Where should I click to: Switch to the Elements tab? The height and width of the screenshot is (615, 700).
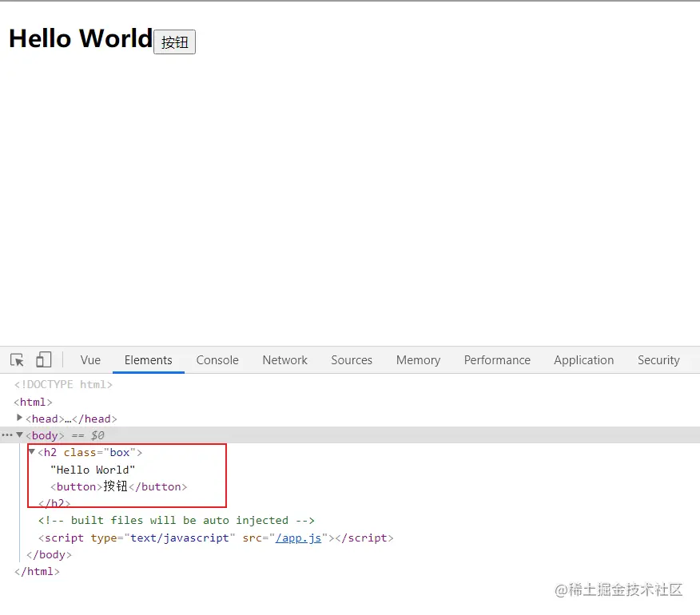[148, 360]
